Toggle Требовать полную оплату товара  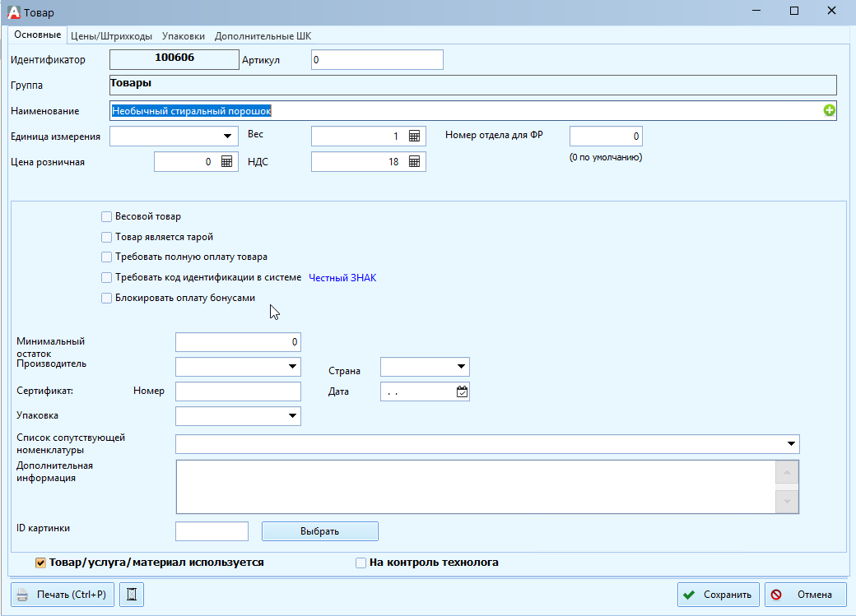(x=106, y=257)
